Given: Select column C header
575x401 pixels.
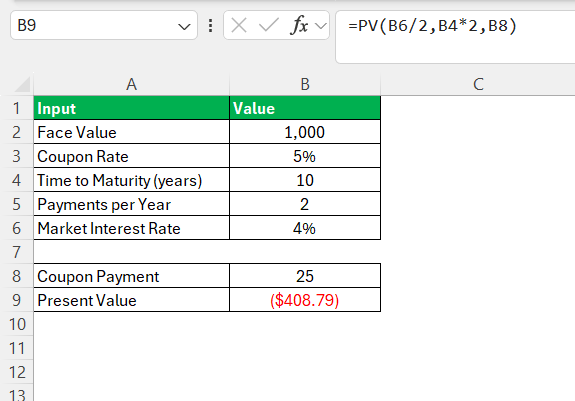Looking at the screenshot, I should pos(478,84).
